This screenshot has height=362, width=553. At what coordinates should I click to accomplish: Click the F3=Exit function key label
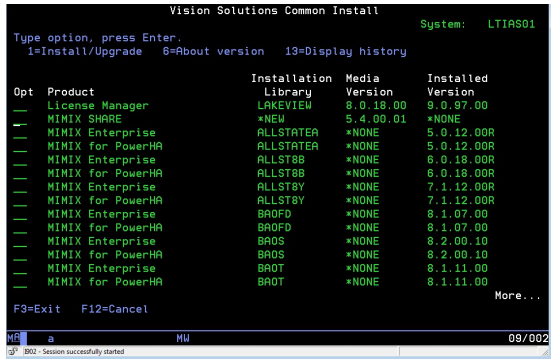point(37,309)
